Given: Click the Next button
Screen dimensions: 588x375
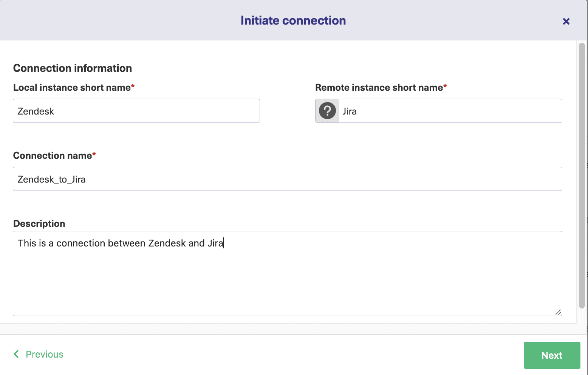Looking at the screenshot, I should tap(552, 355).
